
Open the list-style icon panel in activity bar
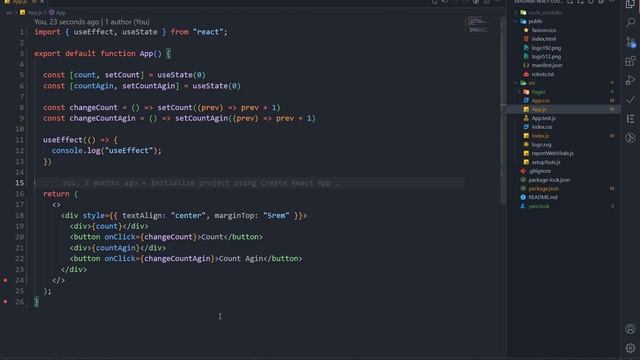[631, 119]
